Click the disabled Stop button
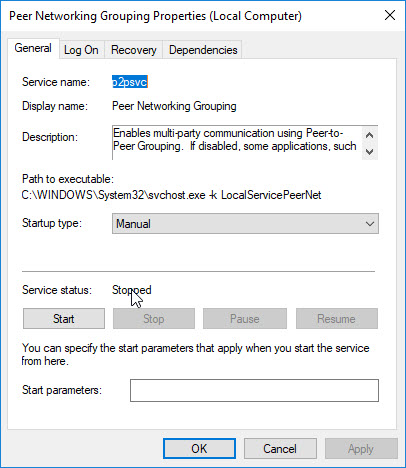406x468 pixels. (x=154, y=319)
